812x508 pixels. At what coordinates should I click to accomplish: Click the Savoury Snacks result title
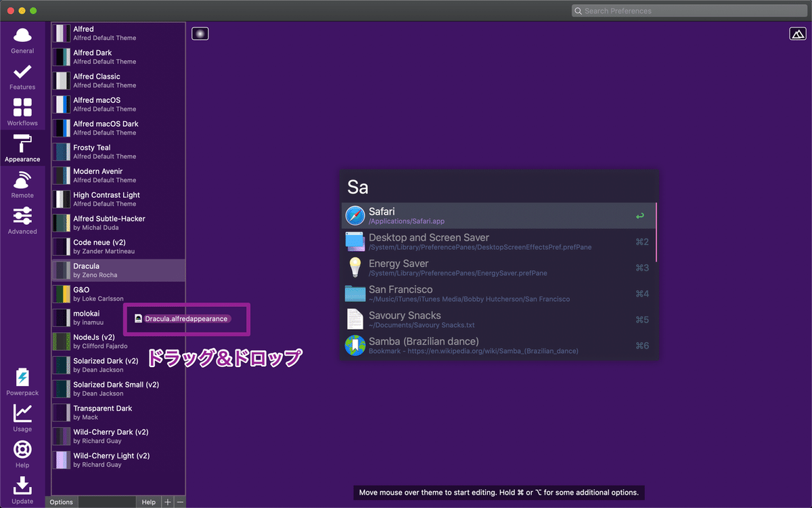click(x=405, y=315)
